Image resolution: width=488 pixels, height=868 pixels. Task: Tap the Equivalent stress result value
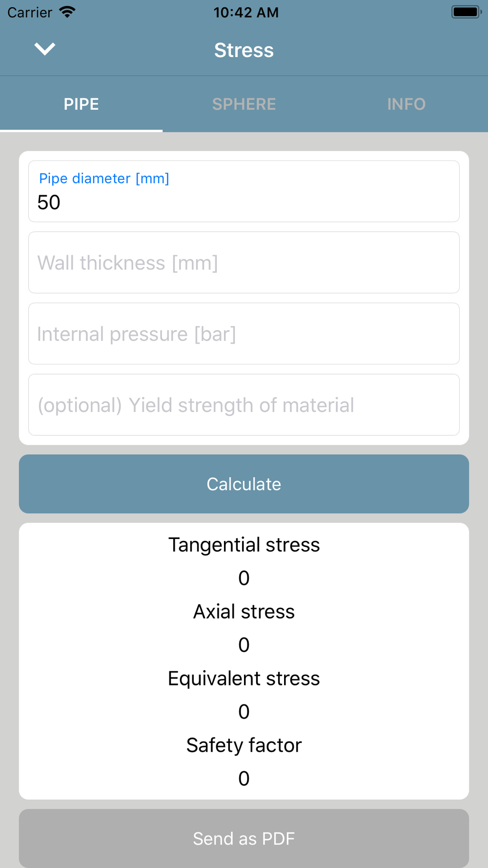point(244,712)
